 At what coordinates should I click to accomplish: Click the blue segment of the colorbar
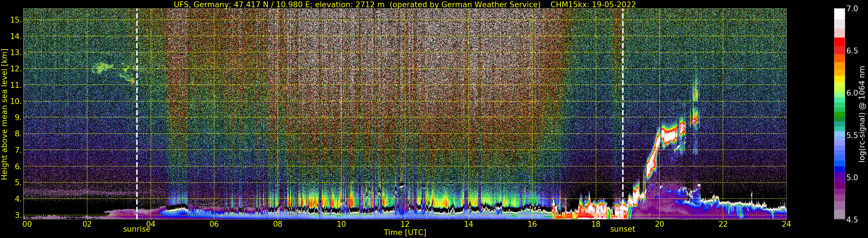click(x=839, y=169)
